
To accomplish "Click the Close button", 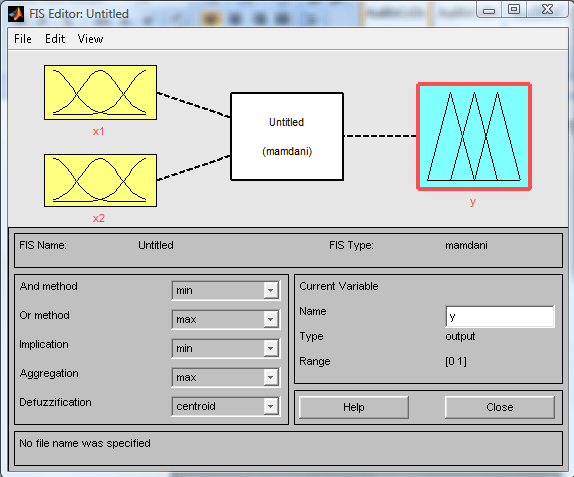I will pos(500,407).
